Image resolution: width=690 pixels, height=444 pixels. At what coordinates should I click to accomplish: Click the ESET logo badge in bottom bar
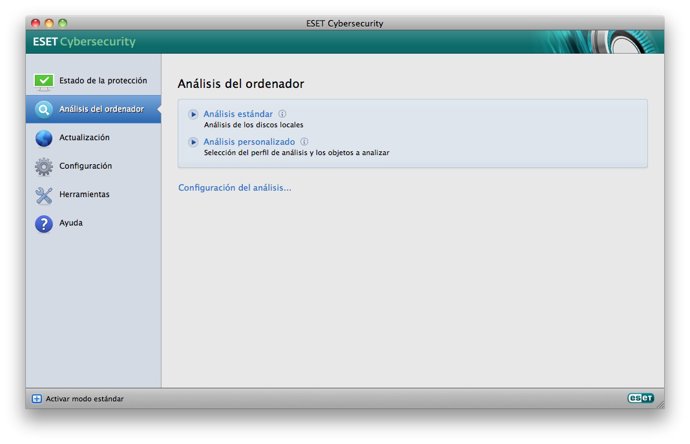[640, 398]
